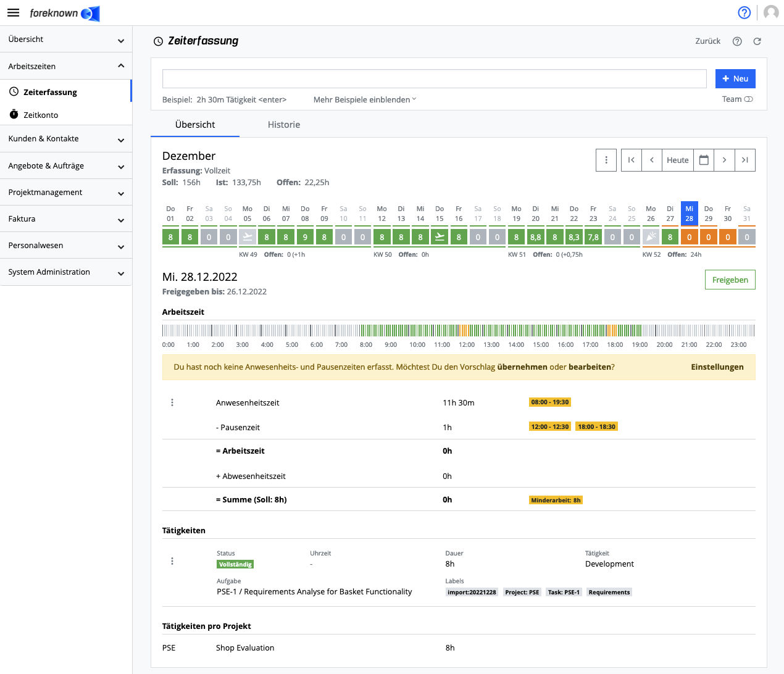Click the Task: PSE-1 label
The image size is (784, 674).
point(564,592)
